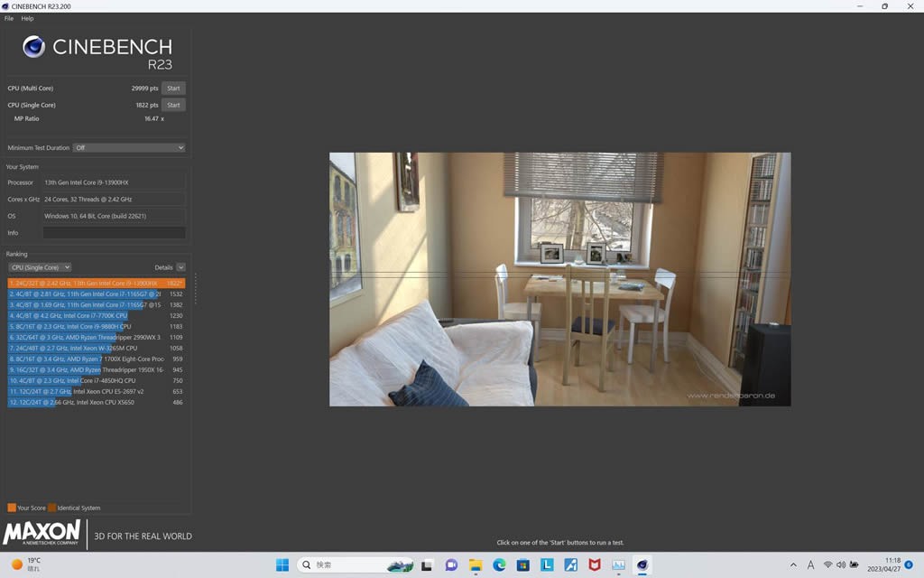This screenshot has height=578, width=924.
Task: Expand the CPU (Single Core) ranking dropdown
Action: pos(40,267)
